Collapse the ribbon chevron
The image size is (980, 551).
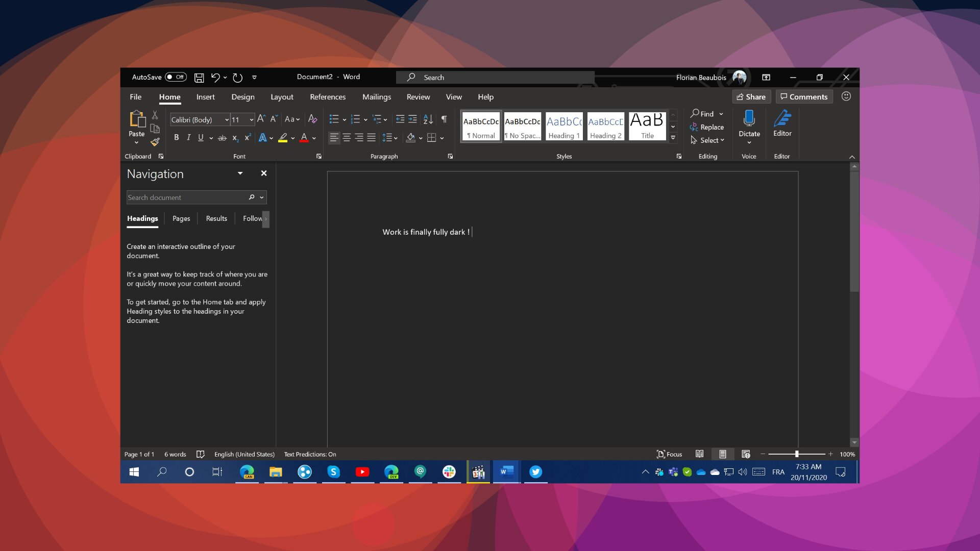click(x=852, y=157)
